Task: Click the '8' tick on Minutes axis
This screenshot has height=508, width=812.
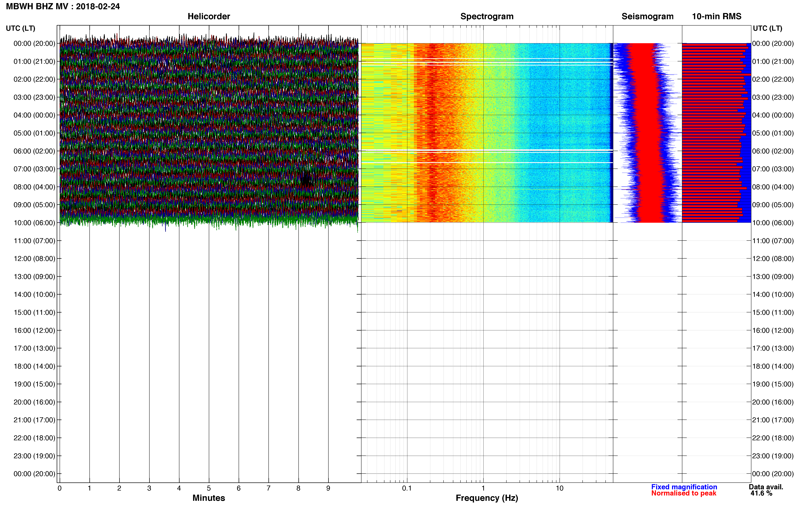Action: tap(298, 488)
